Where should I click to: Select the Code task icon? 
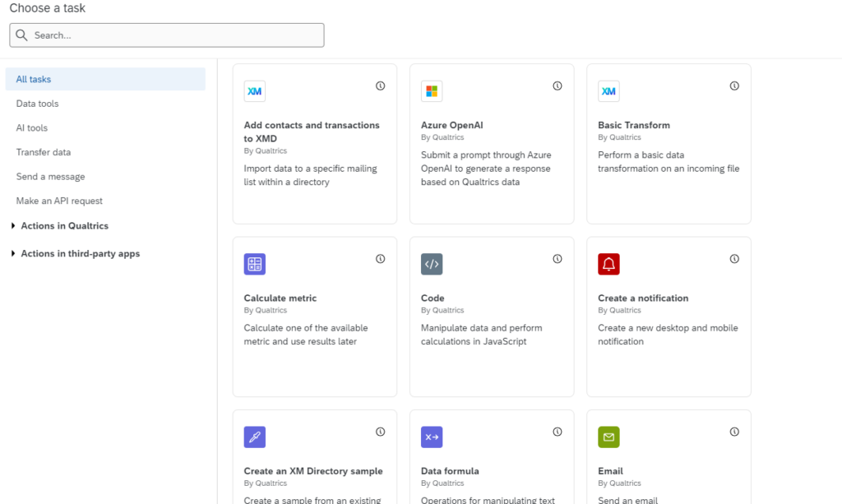pos(432,264)
